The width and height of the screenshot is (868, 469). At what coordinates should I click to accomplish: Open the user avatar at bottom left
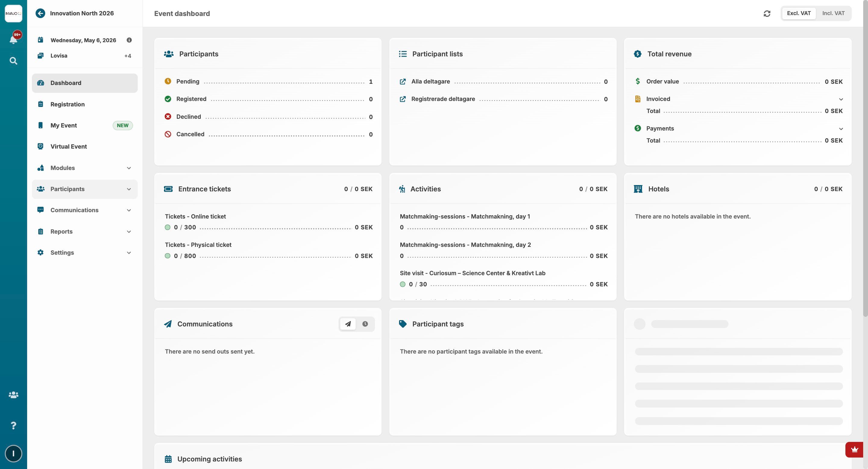pyautogui.click(x=13, y=454)
